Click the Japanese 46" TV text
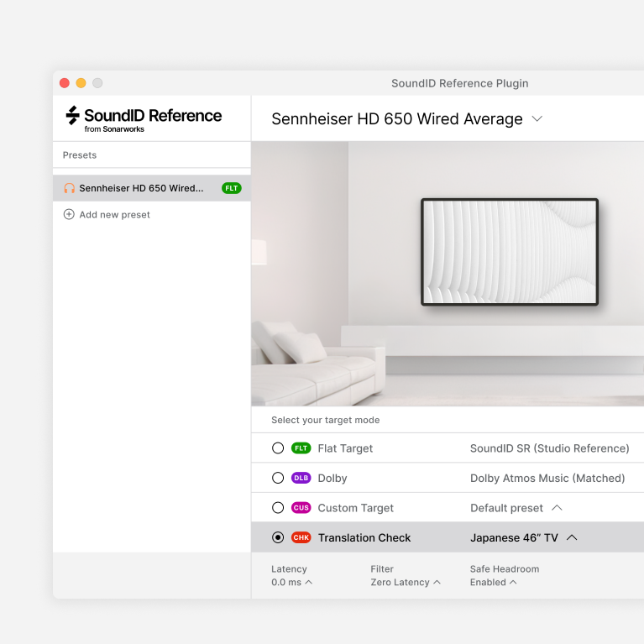 514,538
